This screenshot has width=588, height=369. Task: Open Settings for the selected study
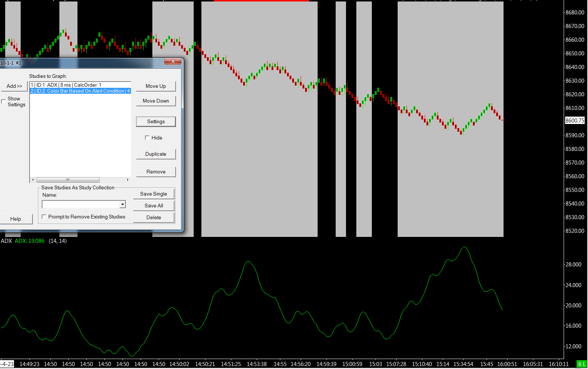(156, 121)
